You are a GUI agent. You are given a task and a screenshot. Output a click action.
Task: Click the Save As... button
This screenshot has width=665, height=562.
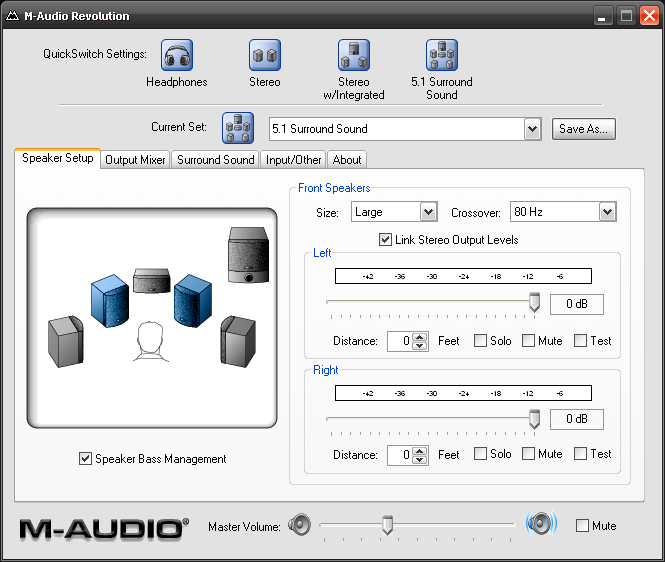pos(584,129)
